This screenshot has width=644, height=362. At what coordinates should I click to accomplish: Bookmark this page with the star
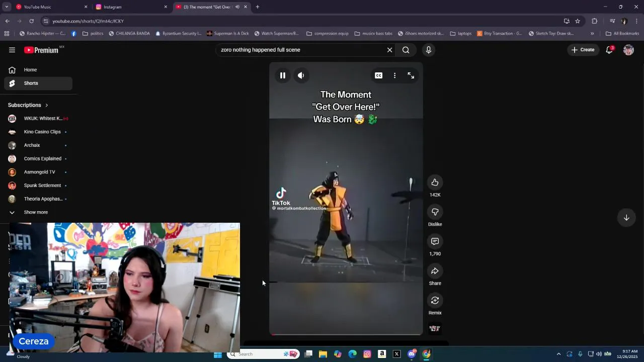(x=578, y=21)
